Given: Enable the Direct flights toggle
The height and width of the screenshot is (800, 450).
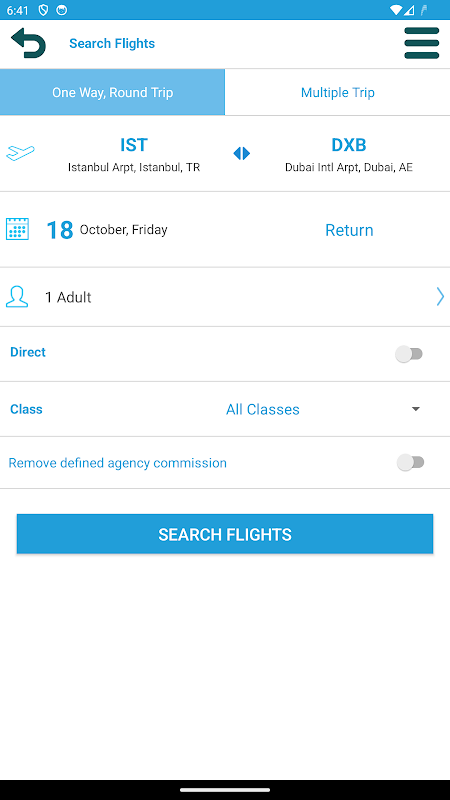Looking at the screenshot, I should 409,354.
